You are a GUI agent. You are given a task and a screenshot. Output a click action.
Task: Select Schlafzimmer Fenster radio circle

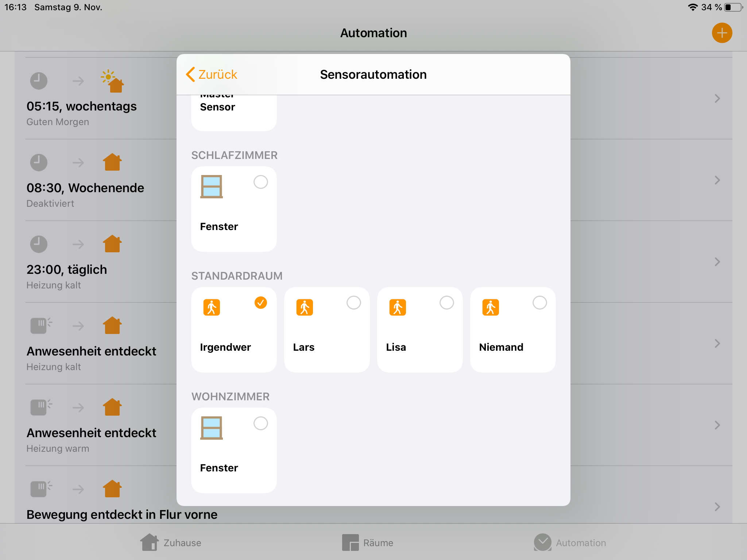click(x=261, y=182)
